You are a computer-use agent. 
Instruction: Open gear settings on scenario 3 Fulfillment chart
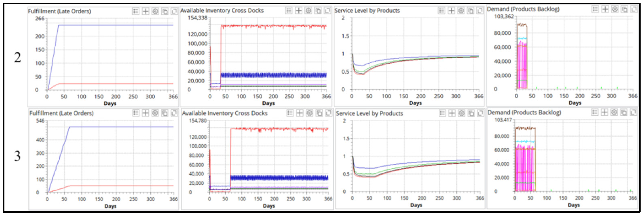[155, 113]
